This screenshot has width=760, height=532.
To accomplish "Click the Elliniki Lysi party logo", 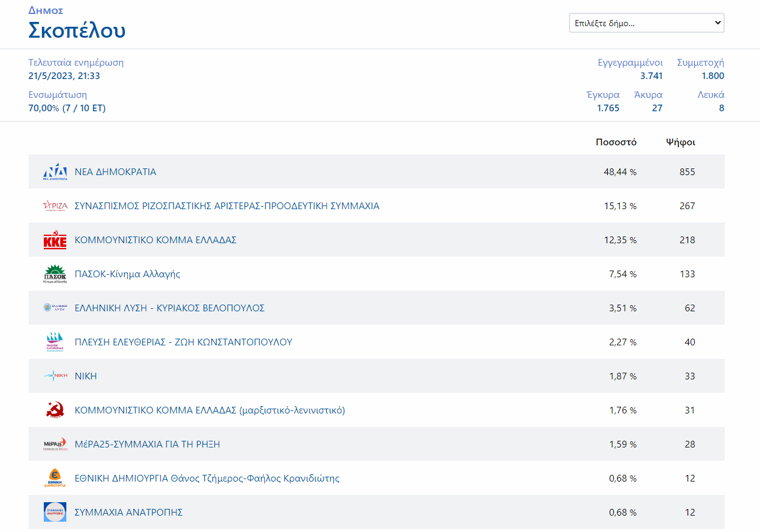I will click(55, 308).
